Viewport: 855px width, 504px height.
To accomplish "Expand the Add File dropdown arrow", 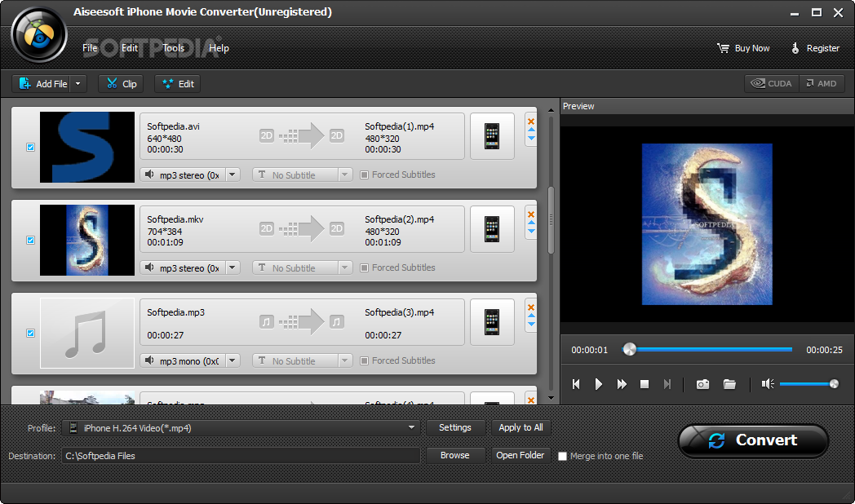I will coord(78,83).
